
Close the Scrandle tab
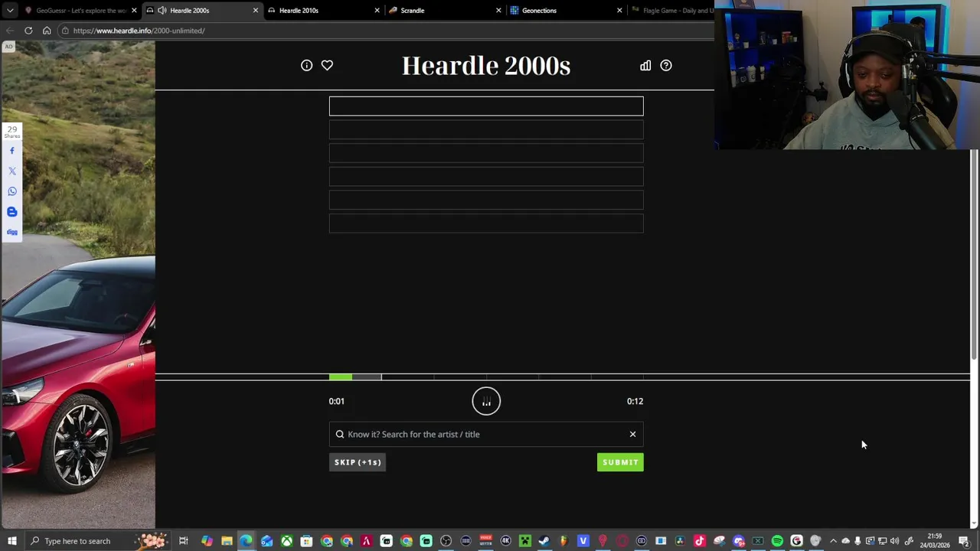[498, 11]
